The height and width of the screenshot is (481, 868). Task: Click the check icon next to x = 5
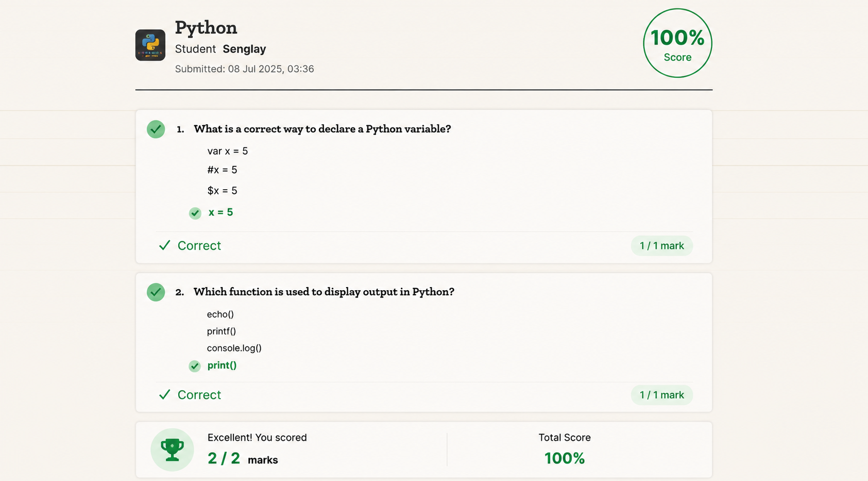coord(195,213)
